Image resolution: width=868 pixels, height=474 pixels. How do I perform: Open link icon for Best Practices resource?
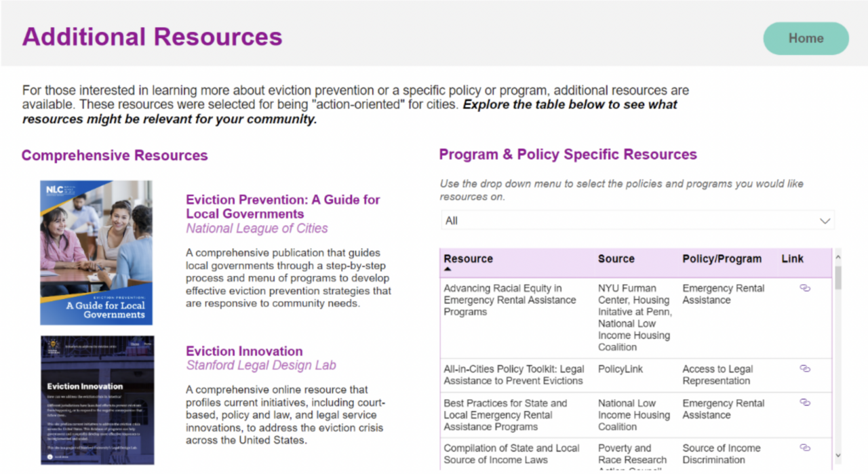[x=805, y=403]
